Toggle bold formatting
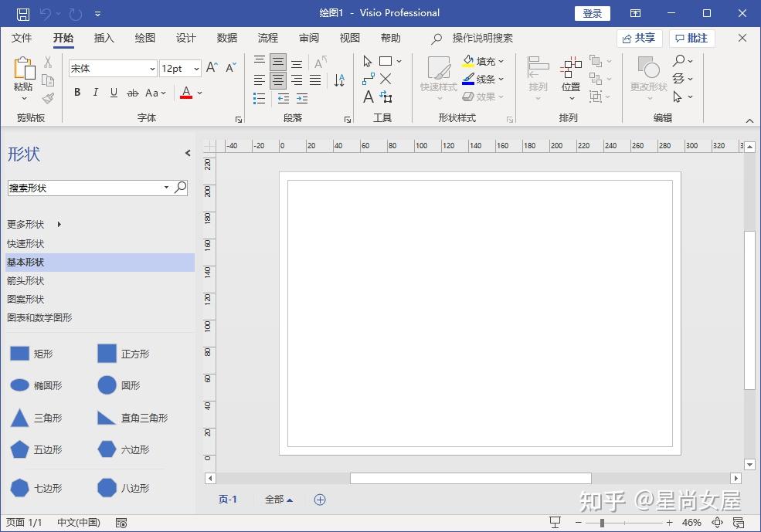761x532 pixels. (76, 92)
